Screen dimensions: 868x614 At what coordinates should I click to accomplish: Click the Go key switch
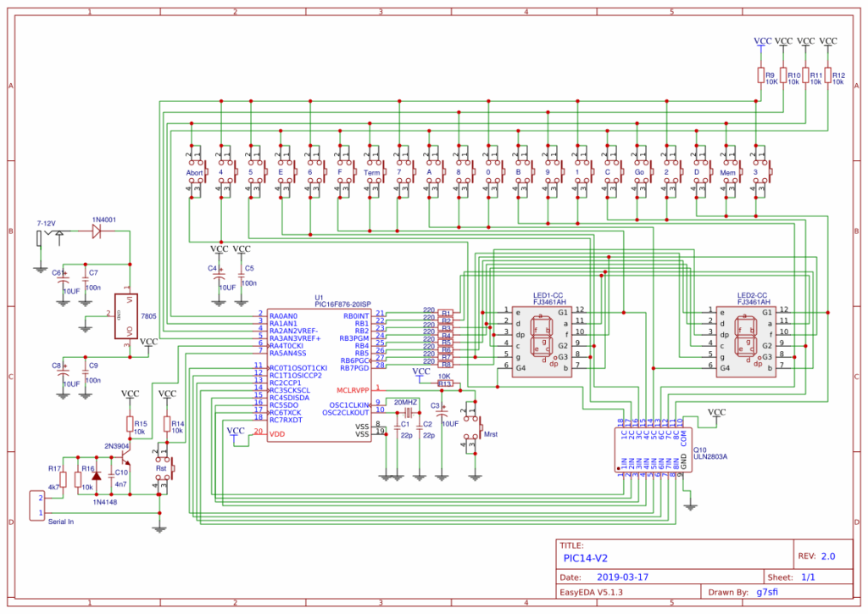(640, 172)
